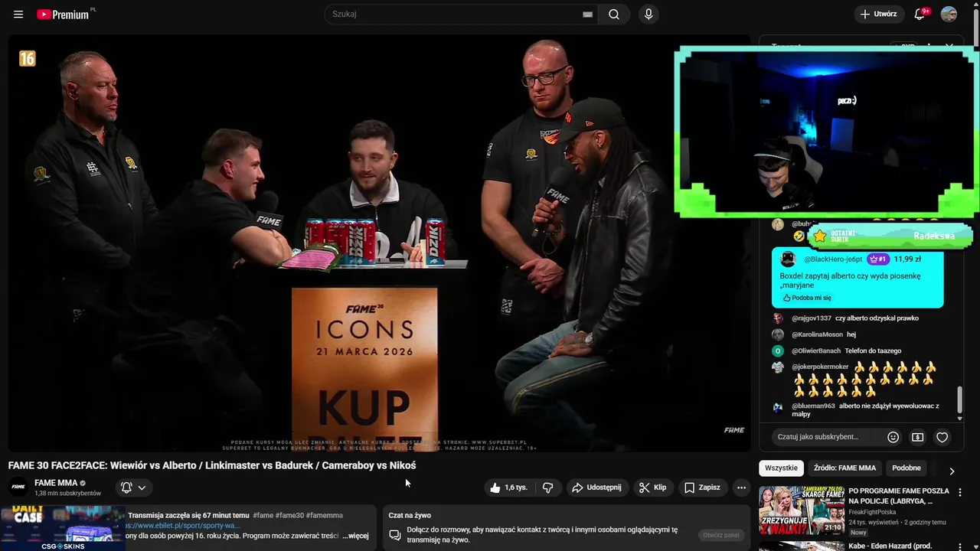This screenshot has height=551, width=980.
Task: Start voice search with the microphone
Action: (648, 14)
